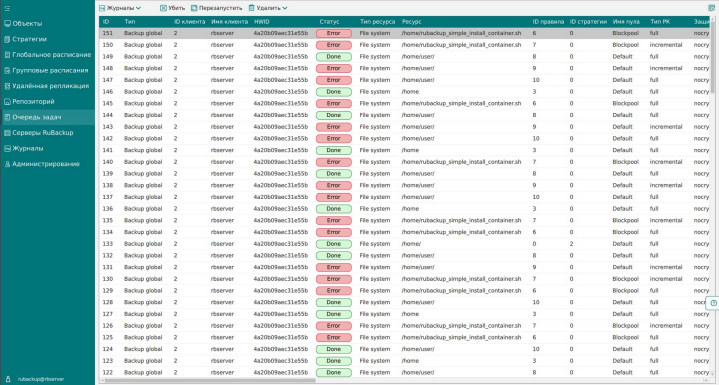The height and width of the screenshot is (385, 719).
Task: Open the column settings icon top right
Action: pos(711,8)
